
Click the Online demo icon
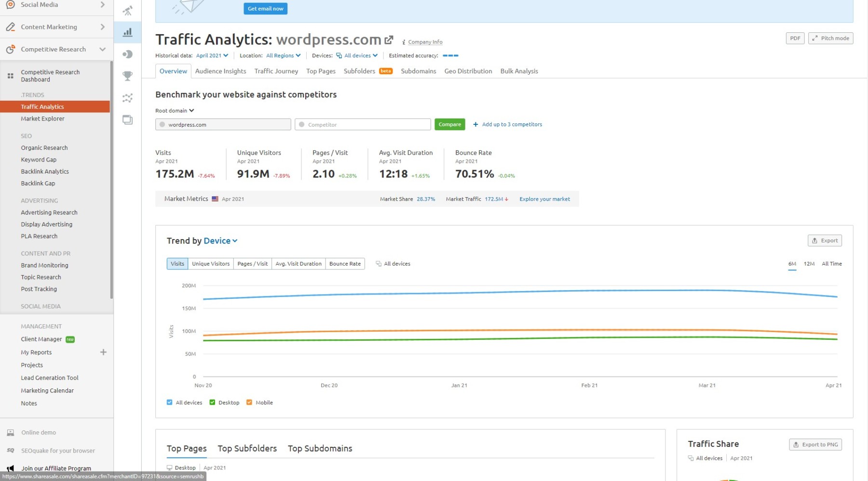10,432
